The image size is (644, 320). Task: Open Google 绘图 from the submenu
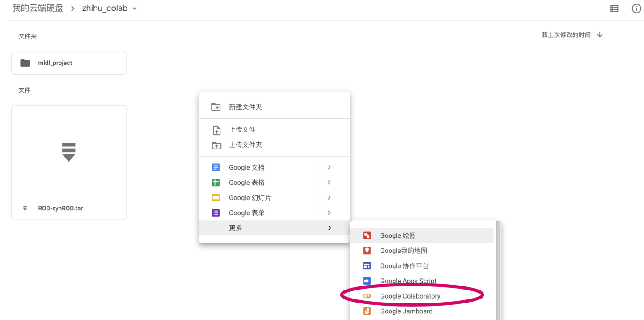(x=397, y=235)
